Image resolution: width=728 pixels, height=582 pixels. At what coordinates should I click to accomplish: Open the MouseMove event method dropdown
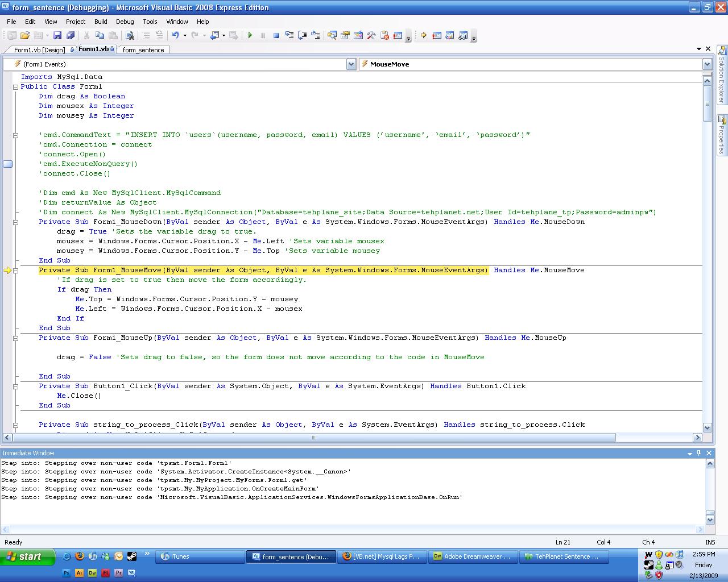tap(706, 64)
